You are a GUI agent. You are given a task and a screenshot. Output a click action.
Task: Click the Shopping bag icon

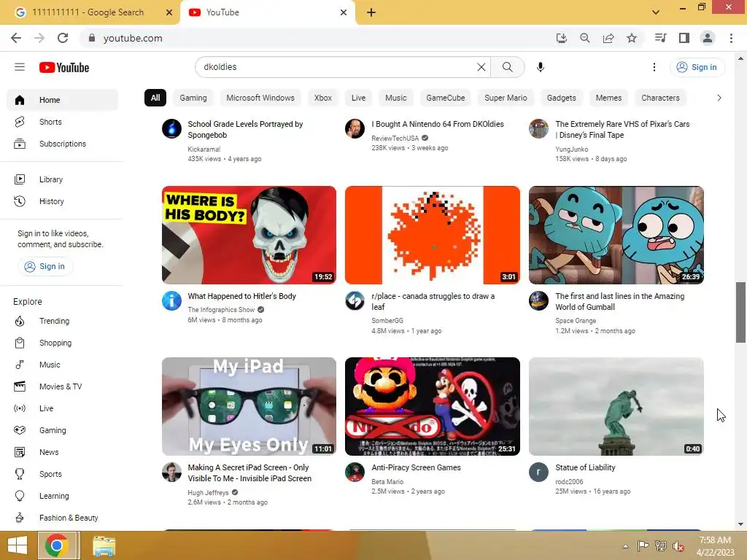tap(20, 343)
